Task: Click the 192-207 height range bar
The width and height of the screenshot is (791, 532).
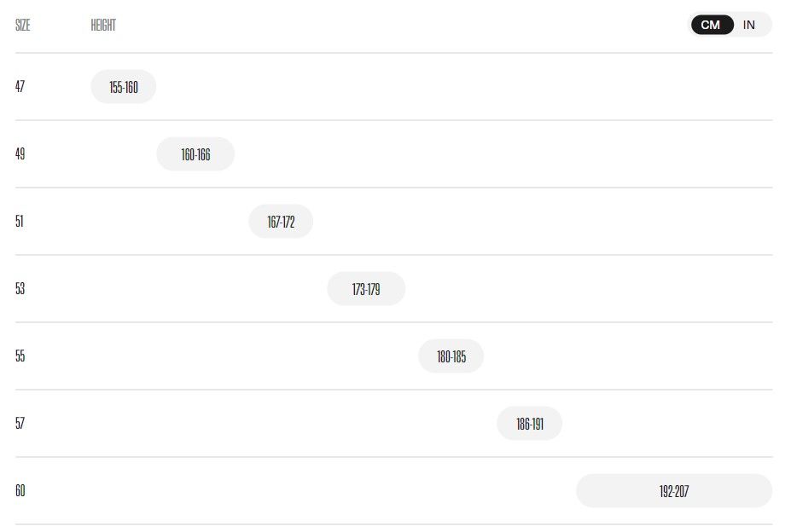Action: pos(674,490)
